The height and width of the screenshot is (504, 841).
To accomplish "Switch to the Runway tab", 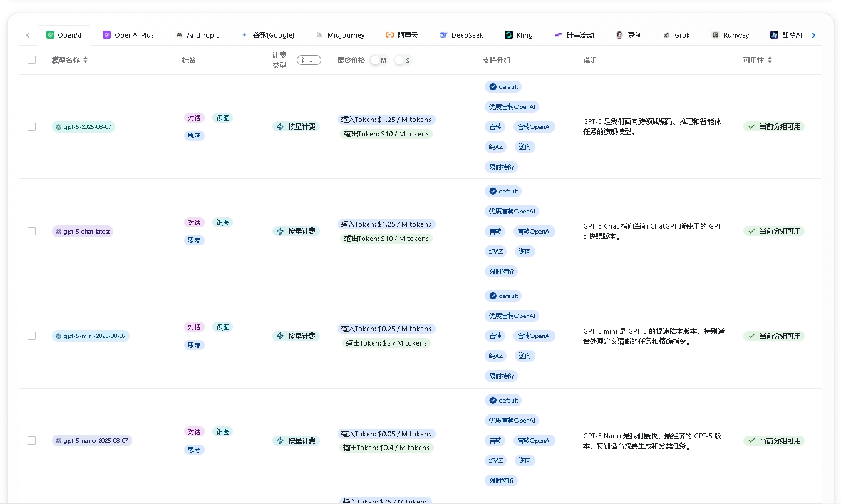I will pyautogui.click(x=730, y=35).
